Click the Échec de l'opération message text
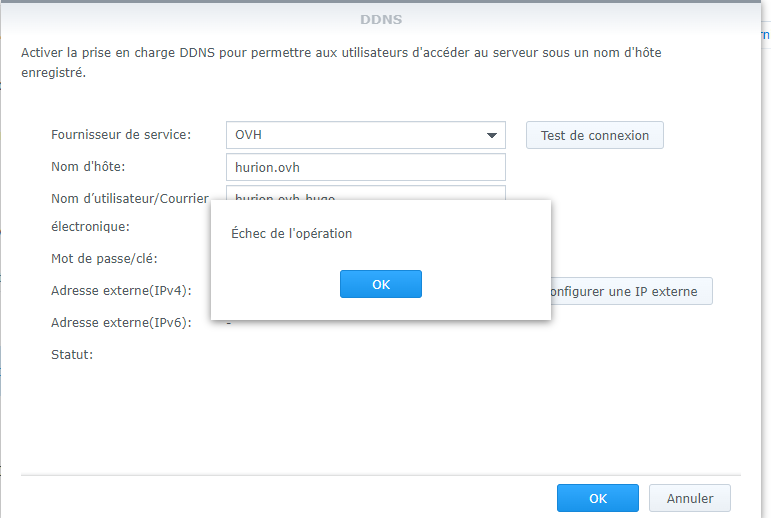The width and height of the screenshot is (771, 518). pos(292,234)
